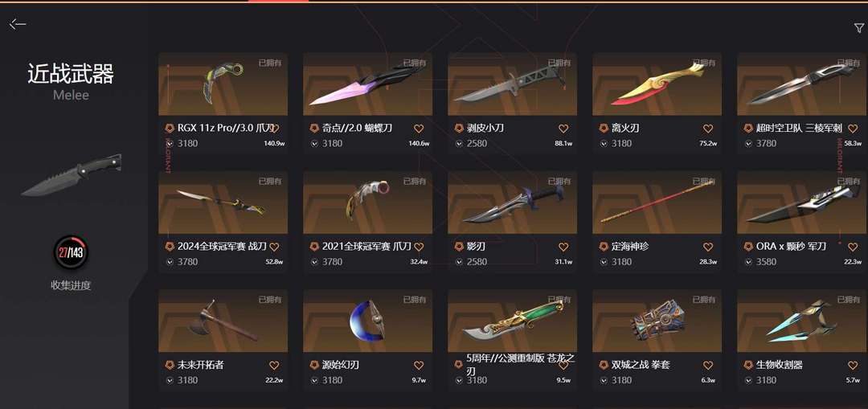Click the heart next to 影刃
Image resolution: width=868 pixels, height=409 pixels.
tap(563, 247)
